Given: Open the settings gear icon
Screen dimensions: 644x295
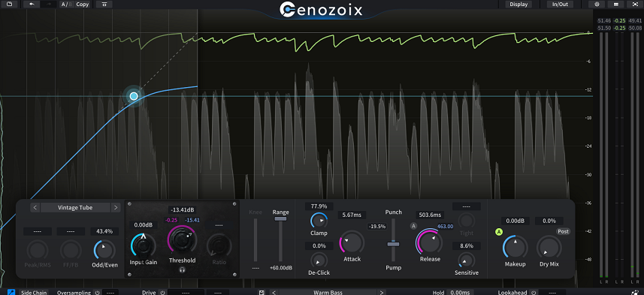Looking at the screenshot, I should click(597, 4).
